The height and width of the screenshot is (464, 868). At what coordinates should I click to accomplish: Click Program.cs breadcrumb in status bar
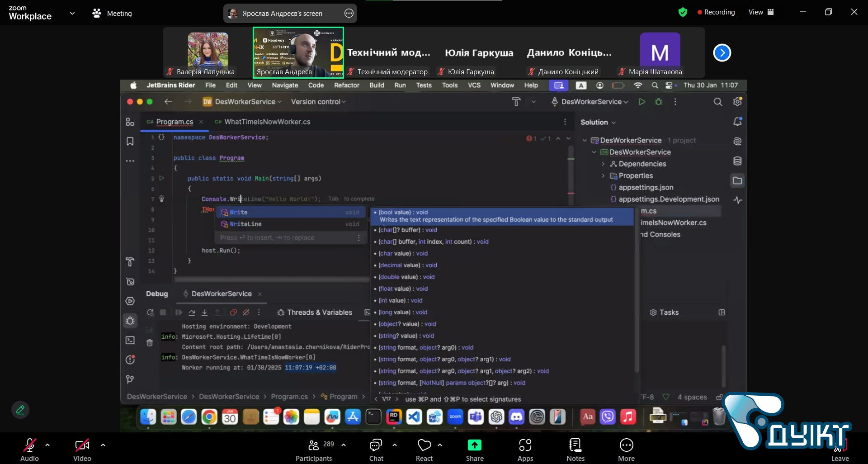click(289, 397)
